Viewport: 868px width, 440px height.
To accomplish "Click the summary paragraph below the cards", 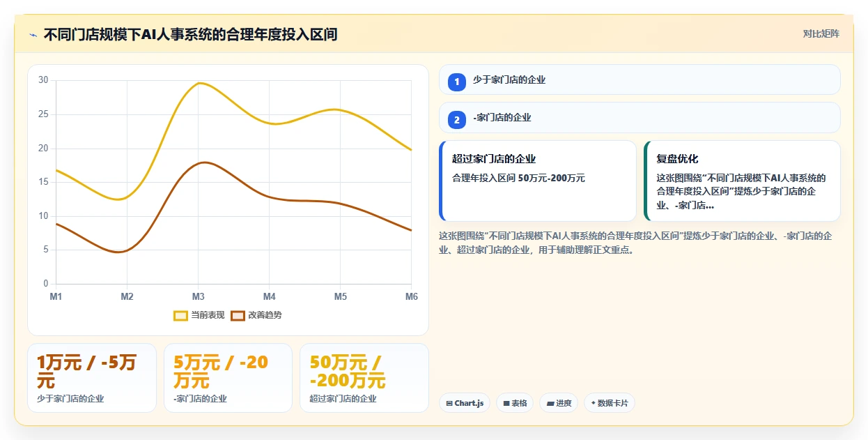I will (635, 243).
